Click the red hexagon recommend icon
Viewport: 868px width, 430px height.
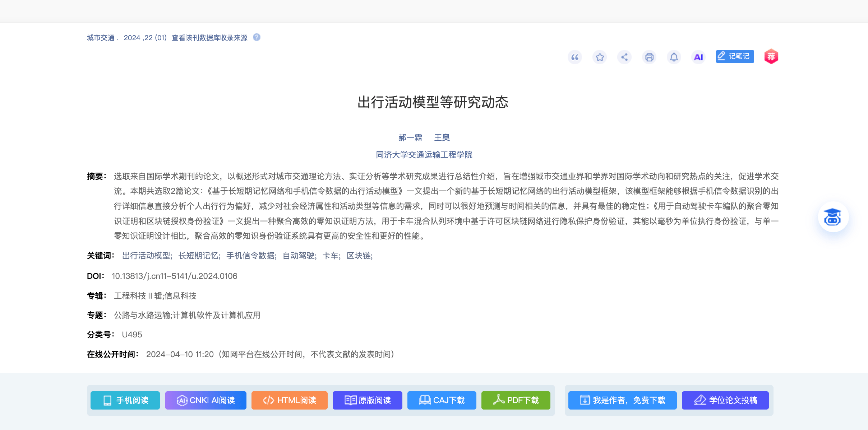coord(771,57)
